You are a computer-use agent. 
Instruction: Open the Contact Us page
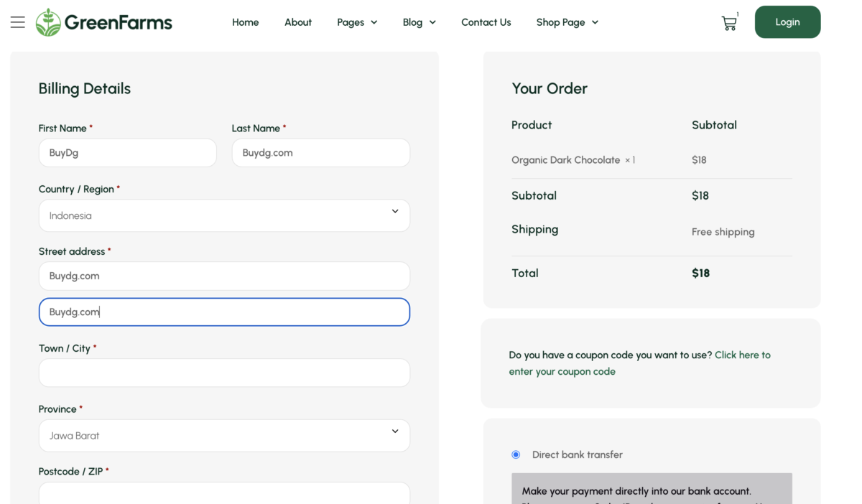[486, 22]
